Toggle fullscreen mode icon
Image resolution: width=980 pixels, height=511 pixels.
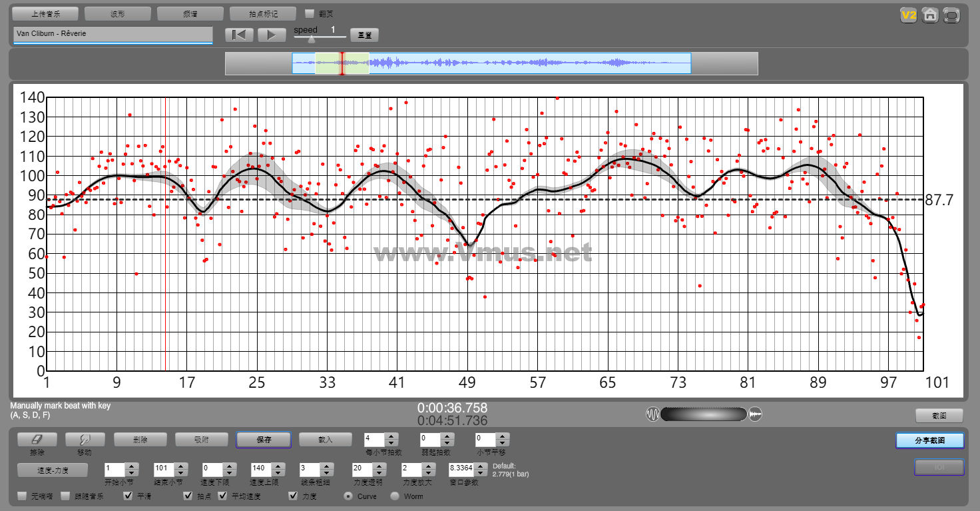tap(952, 15)
